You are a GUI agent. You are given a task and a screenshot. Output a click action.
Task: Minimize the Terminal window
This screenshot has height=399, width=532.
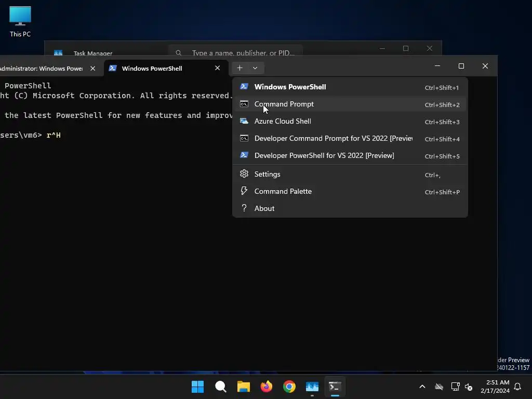(x=437, y=66)
